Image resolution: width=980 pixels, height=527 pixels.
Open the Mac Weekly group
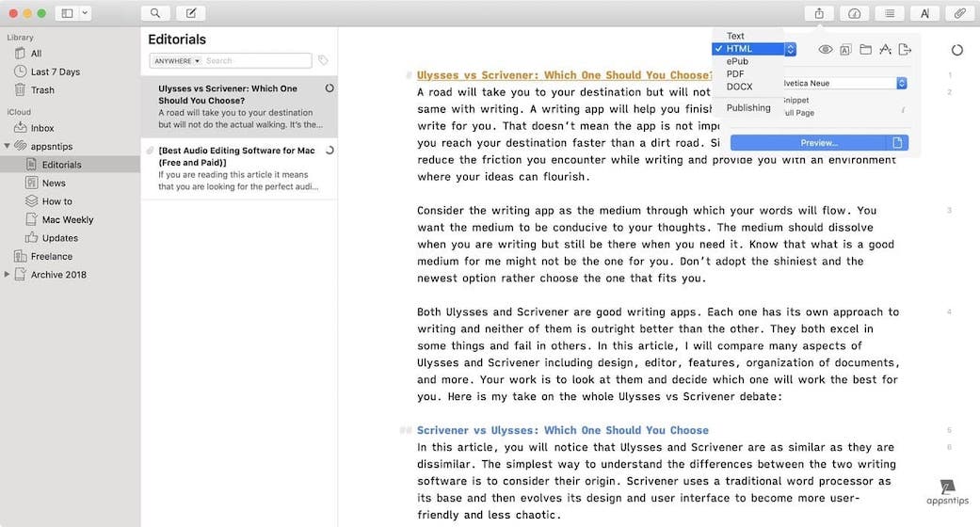(67, 219)
